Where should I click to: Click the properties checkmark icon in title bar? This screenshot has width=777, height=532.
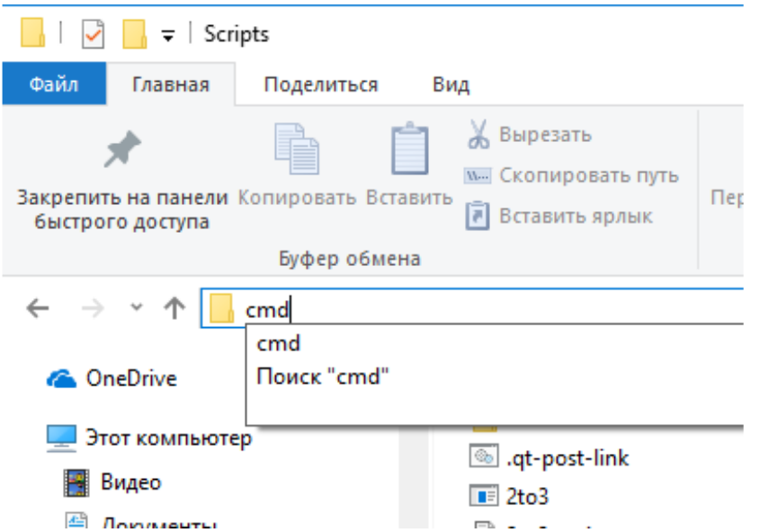pyautogui.click(x=94, y=35)
